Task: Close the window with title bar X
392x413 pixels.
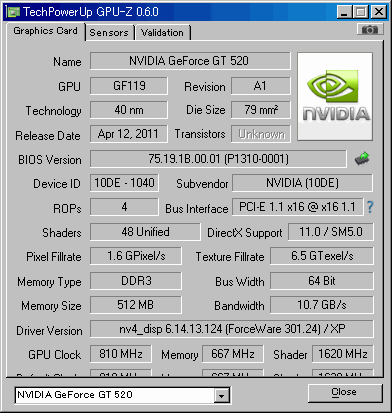Action: 379,12
